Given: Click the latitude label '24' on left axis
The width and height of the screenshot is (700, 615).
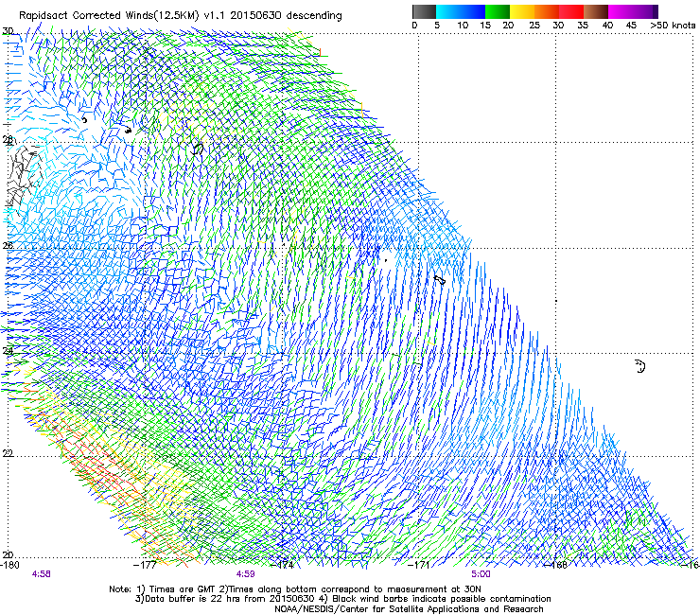Looking at the screenshot, I should pyautogui.click(x=8, y=351).
